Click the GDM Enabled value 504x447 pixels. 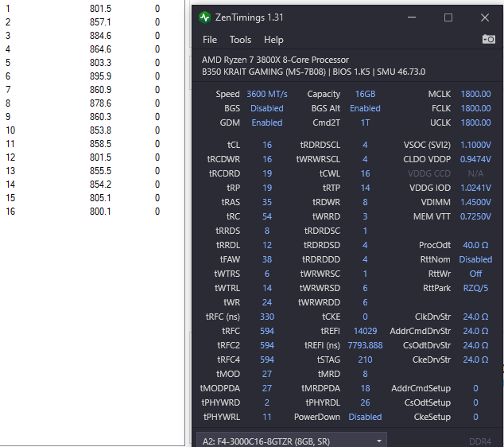pyautogui.click(x=267, y=122)
